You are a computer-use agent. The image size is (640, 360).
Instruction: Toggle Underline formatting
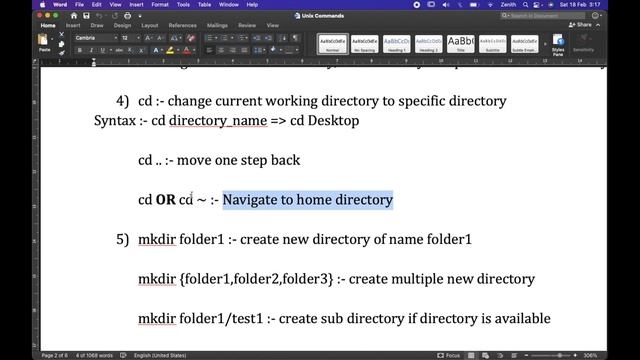102,50
